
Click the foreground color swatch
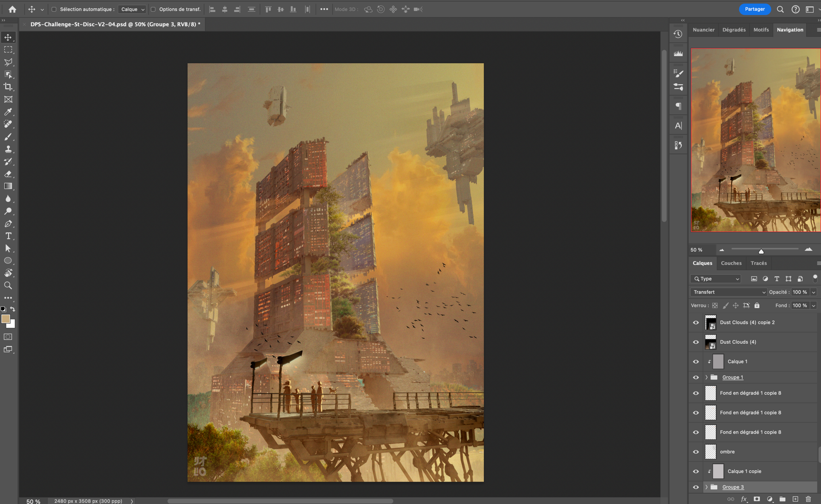click(6, 319)
